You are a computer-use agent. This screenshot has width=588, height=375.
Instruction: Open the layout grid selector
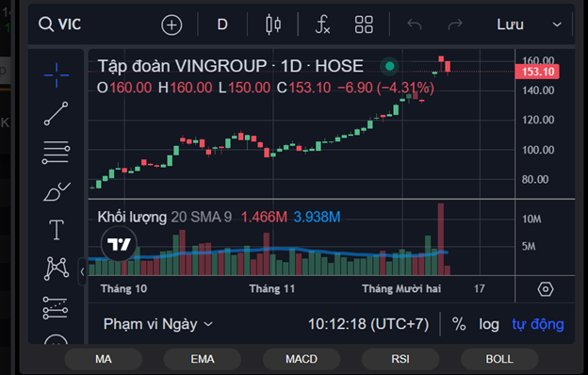[x=364, y=24]
